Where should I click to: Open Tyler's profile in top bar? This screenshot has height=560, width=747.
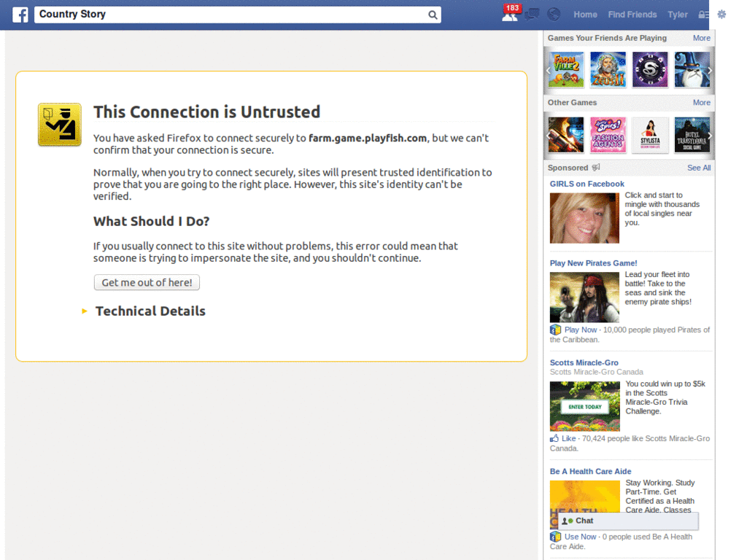tap(678, 15)
